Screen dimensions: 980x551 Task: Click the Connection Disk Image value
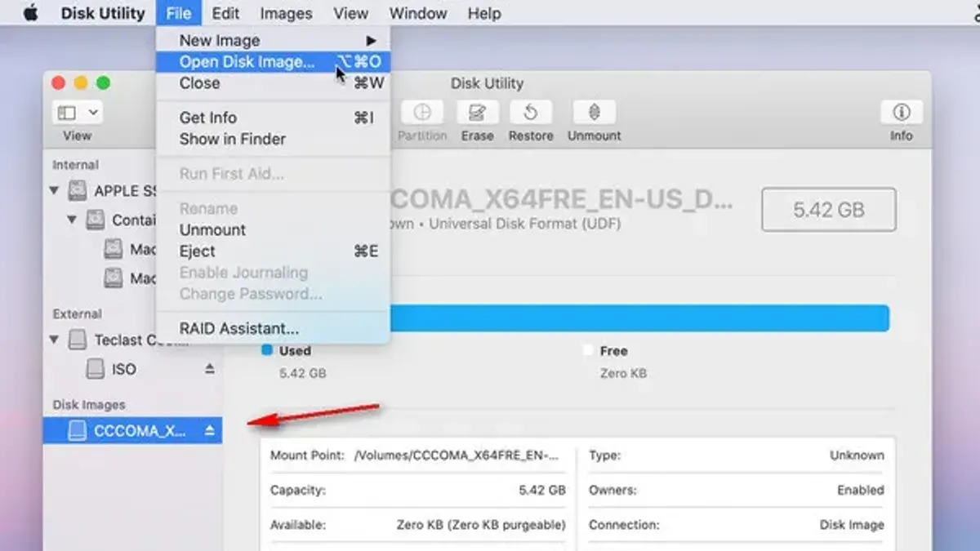(852, 525)
